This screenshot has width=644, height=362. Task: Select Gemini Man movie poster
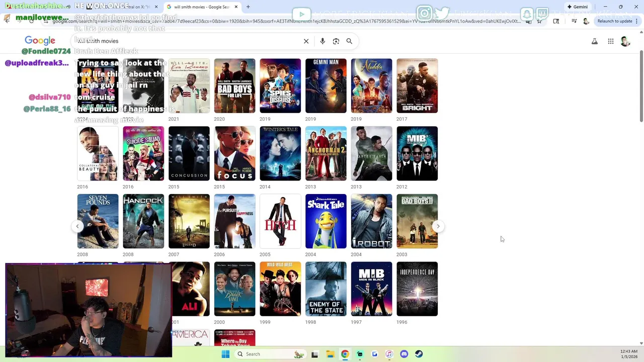coord(326,86)
